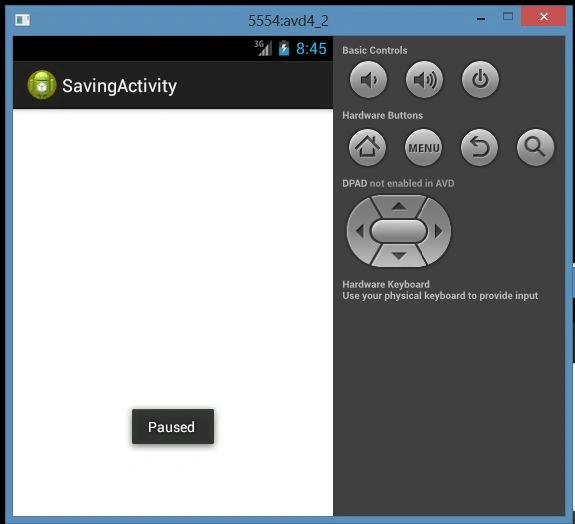This screenshot has height=524, width=575.
Task: Click the emulator window icon in title bar
Action: pos(23,20)
